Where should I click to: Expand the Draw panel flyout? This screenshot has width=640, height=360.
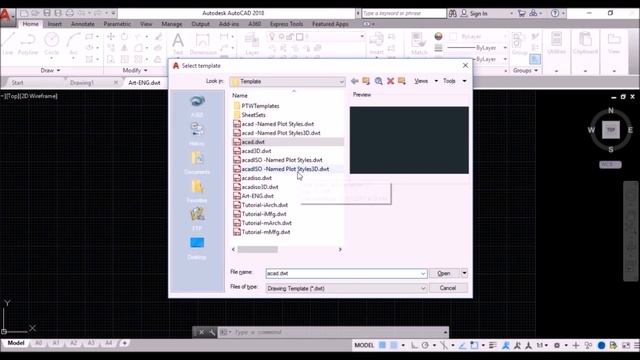(50, 71)
